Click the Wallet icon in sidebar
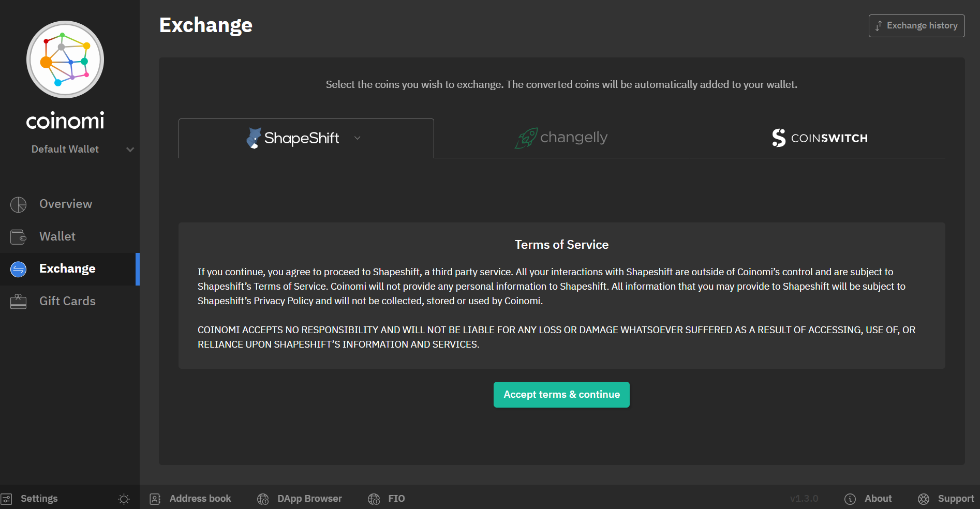The width and height of the screenshot is (980, 509). point(19,237)
